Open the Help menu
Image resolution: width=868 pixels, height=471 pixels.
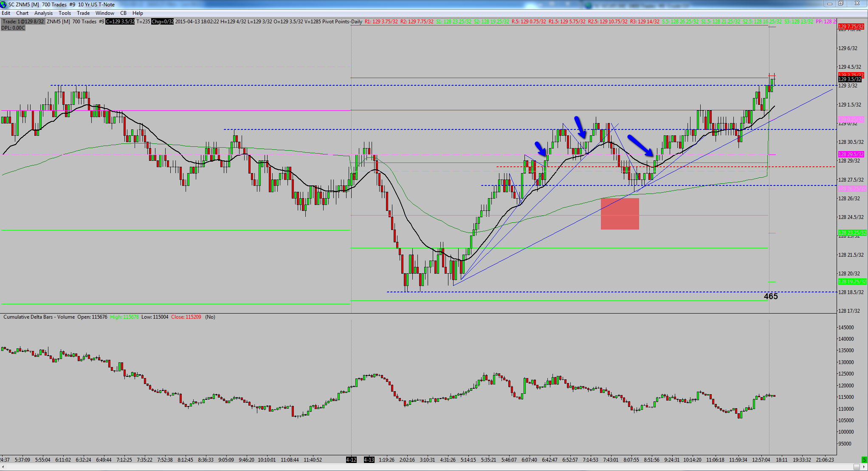pyautogui.click(x=138, y=13)
